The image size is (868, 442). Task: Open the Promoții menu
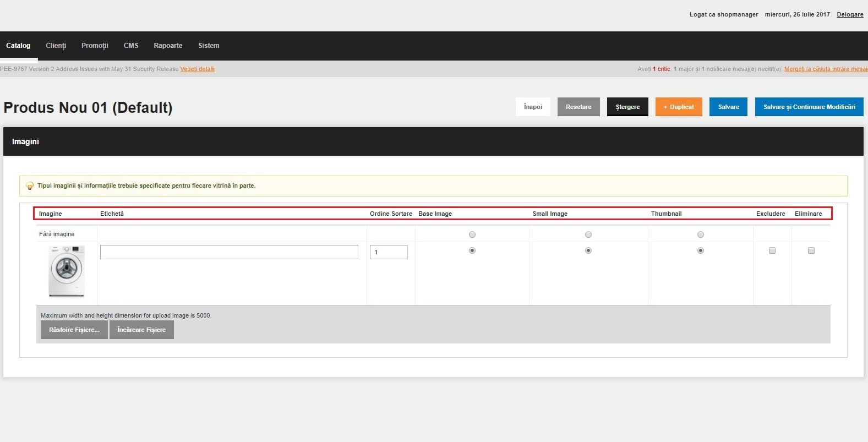[x=95, y=46]
